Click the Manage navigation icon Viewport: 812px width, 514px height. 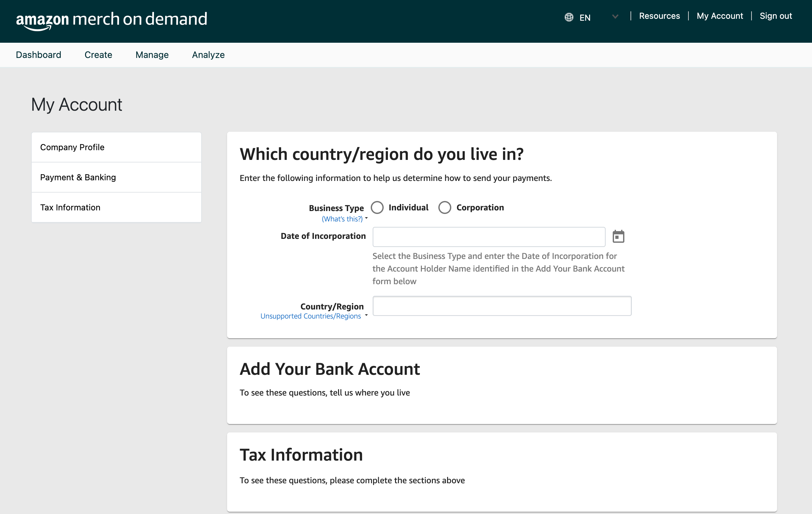[x=152, y=54]
